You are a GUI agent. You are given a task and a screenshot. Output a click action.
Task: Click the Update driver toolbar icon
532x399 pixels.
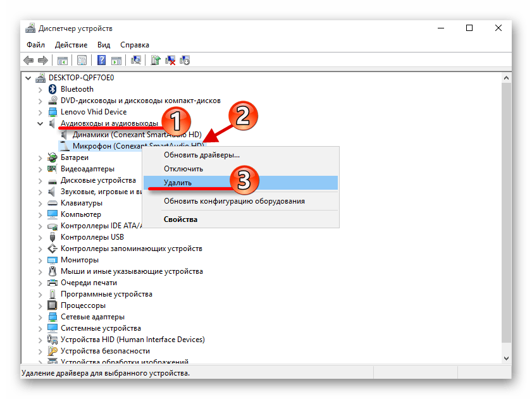pyautogui.click(x=156, y=61)
